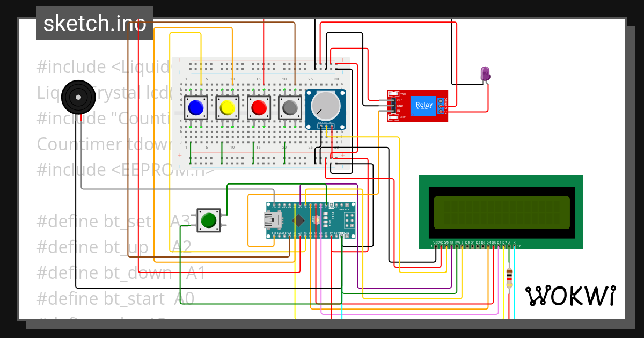
Task: Select the purple LED
Action: click(484, 74)
